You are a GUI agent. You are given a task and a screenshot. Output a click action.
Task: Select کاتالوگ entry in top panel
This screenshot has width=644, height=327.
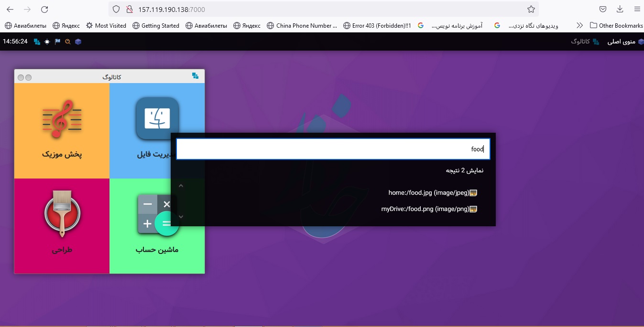(585, 42)
